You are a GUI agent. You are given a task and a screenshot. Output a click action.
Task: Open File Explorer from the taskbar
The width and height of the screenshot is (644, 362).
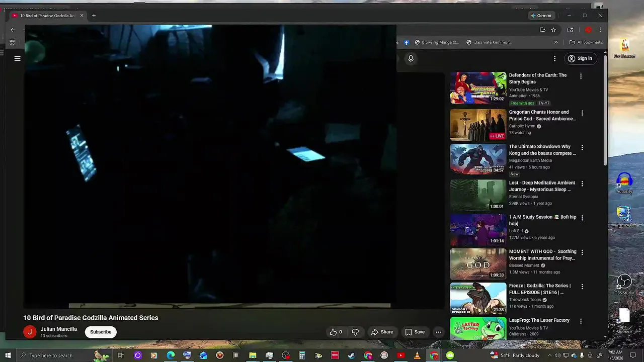click(x=253, y=355)
